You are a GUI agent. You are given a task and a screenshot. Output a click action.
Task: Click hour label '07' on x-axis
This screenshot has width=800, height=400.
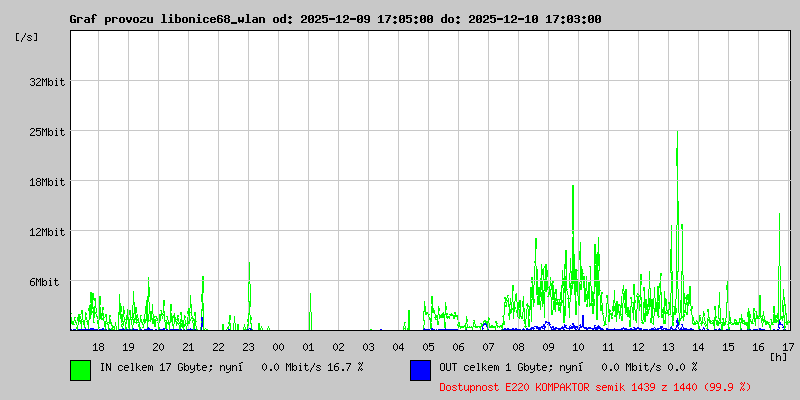point(488,347)
